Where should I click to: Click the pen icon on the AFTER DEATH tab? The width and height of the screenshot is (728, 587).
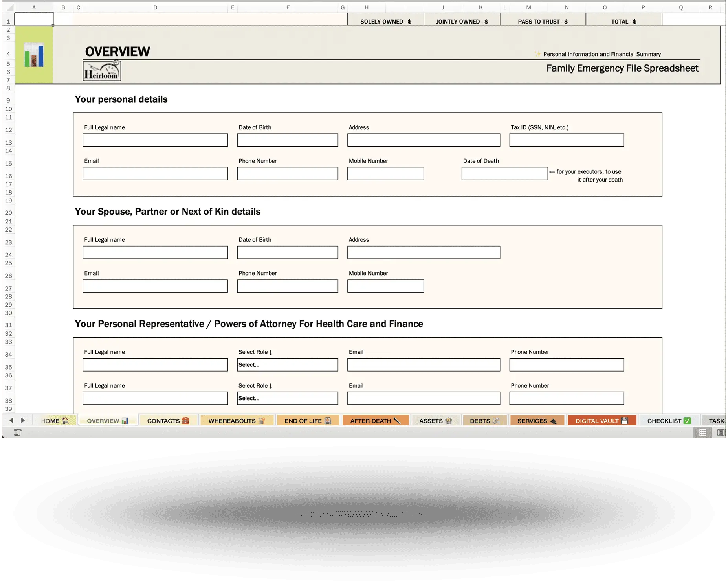[398, 420]
